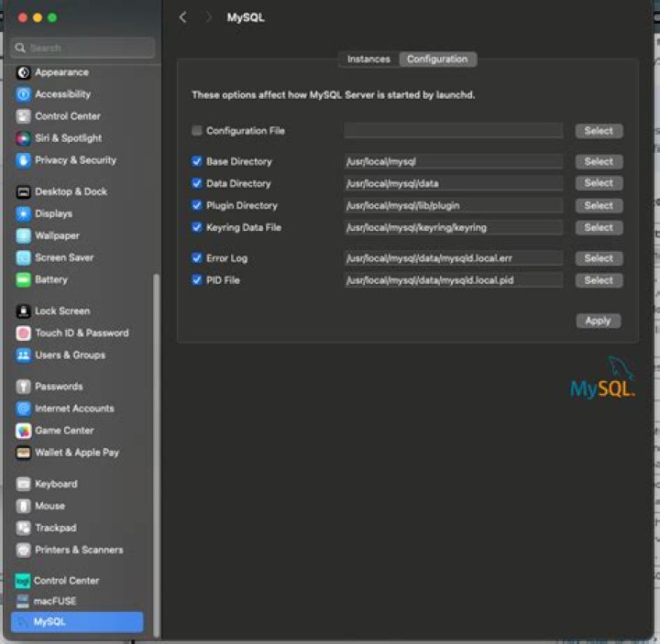Apply the MySQL configuration changes
The height and width of the screenshot is (644, 660).
click(598, 321)
